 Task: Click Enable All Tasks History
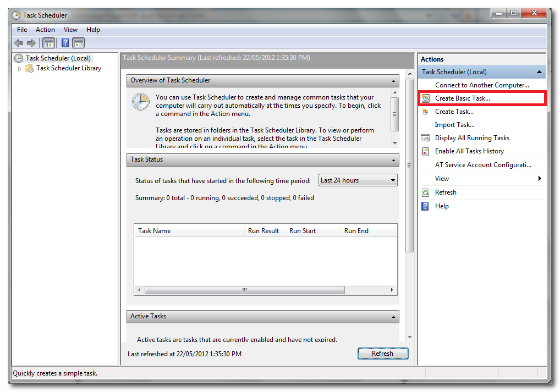469,151
